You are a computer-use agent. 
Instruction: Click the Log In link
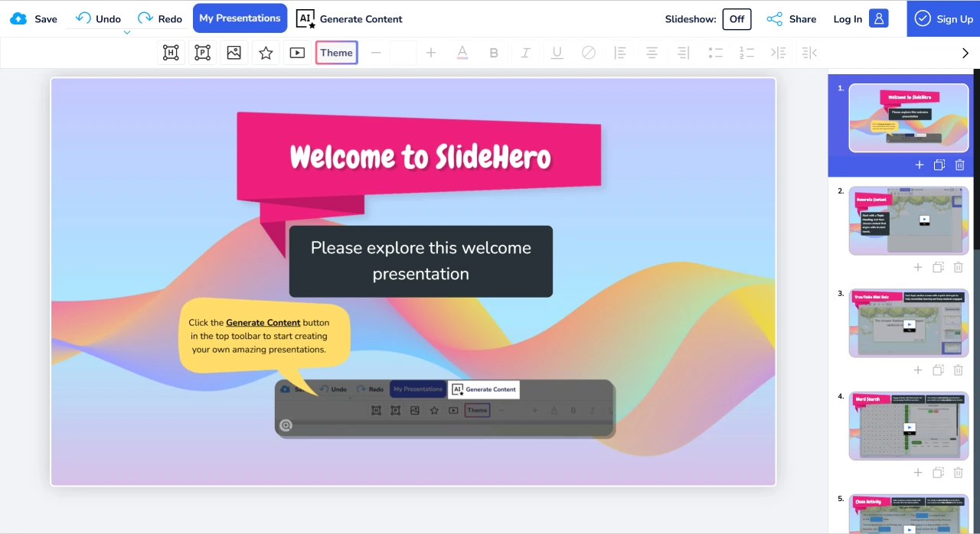click(x=848, y=19)
